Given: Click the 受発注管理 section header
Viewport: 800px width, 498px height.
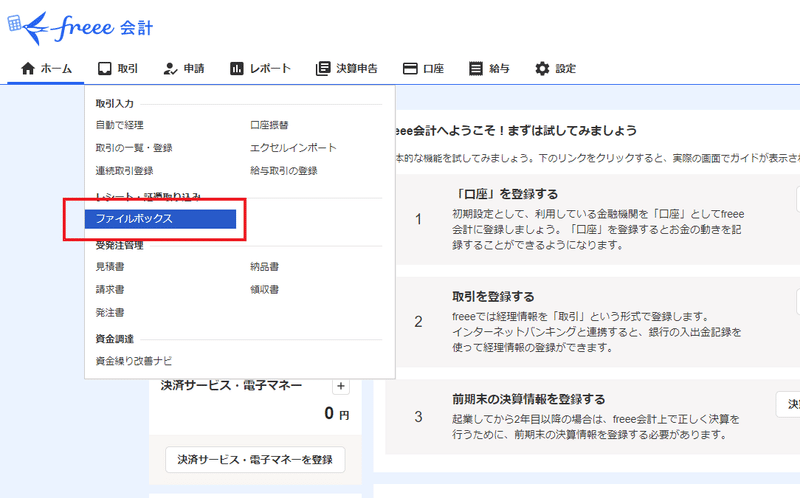Looking at the screenshot, I should click(119, 245).
